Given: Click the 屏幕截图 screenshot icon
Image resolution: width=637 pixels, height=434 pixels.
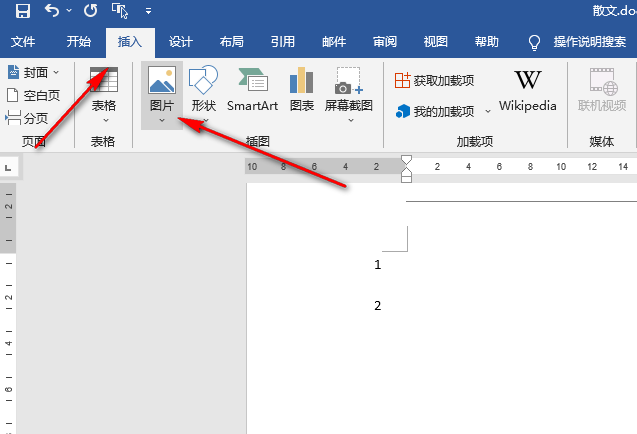Looking at the screenshot, I should [x=348, y=80].
